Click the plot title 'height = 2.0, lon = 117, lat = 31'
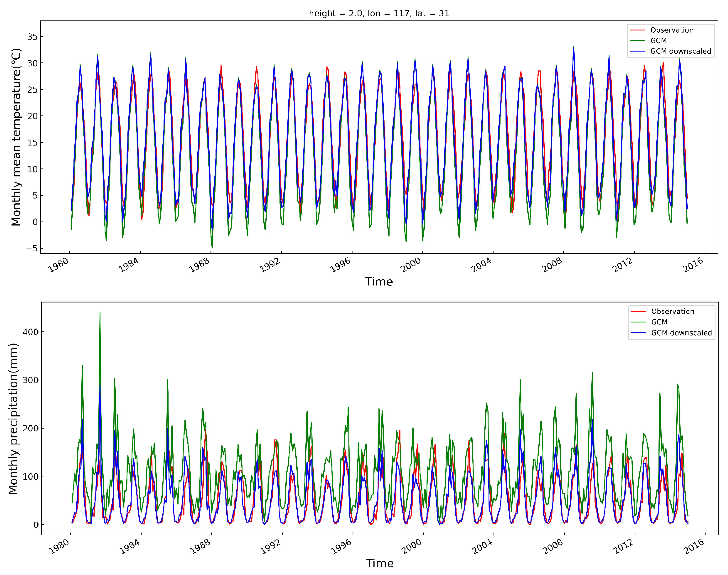This screenshot has width=728, height=575. pos(379,13)
